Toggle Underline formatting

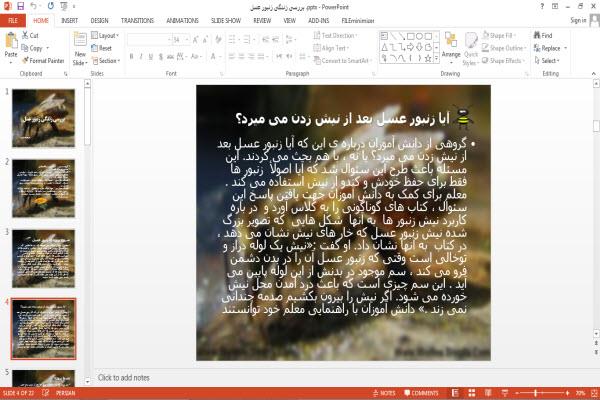coord(151,57)
